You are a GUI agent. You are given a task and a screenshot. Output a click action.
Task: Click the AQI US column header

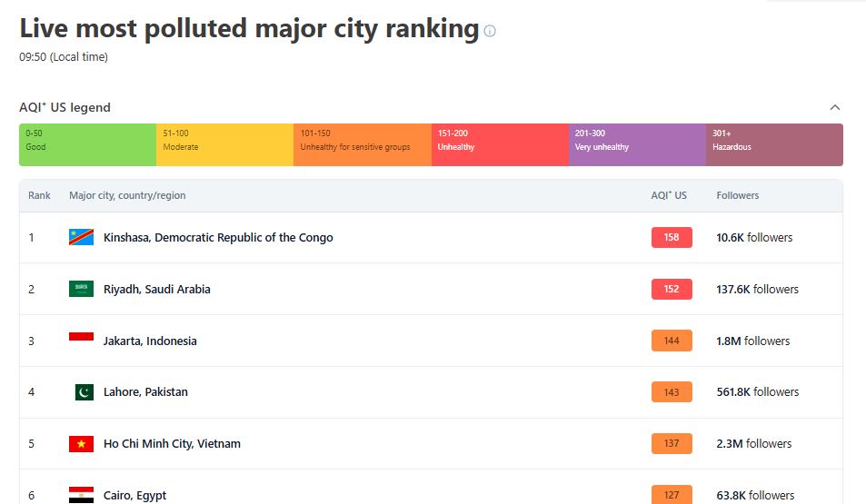(x=669, y=195)
